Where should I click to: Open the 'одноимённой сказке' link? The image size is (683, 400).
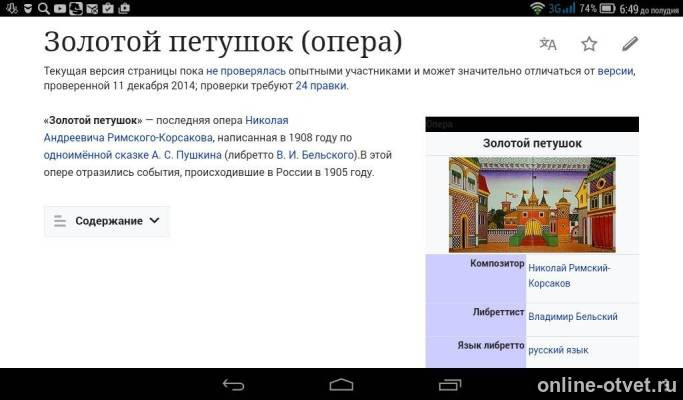tap(96, 155)
